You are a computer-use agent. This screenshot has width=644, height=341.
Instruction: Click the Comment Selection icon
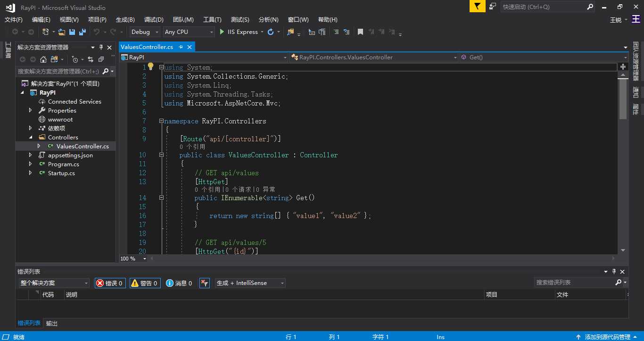coord(336,32)
